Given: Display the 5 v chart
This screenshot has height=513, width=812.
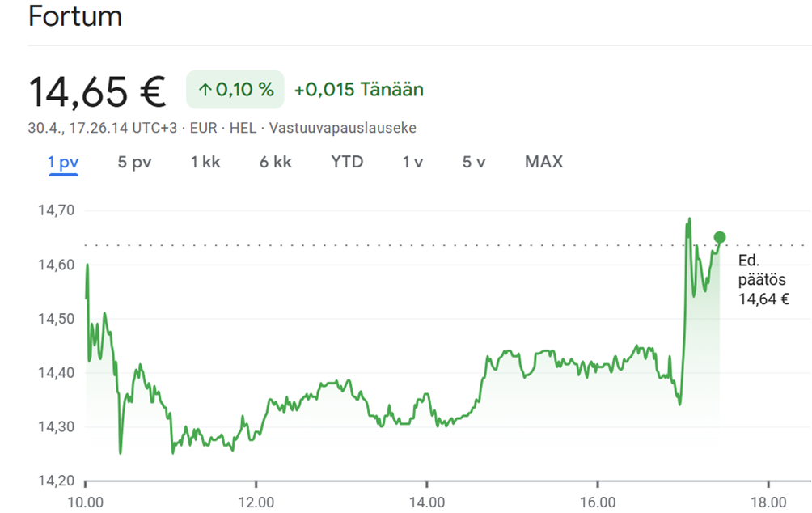Looking at the screenshot, I should coord(474,162).
